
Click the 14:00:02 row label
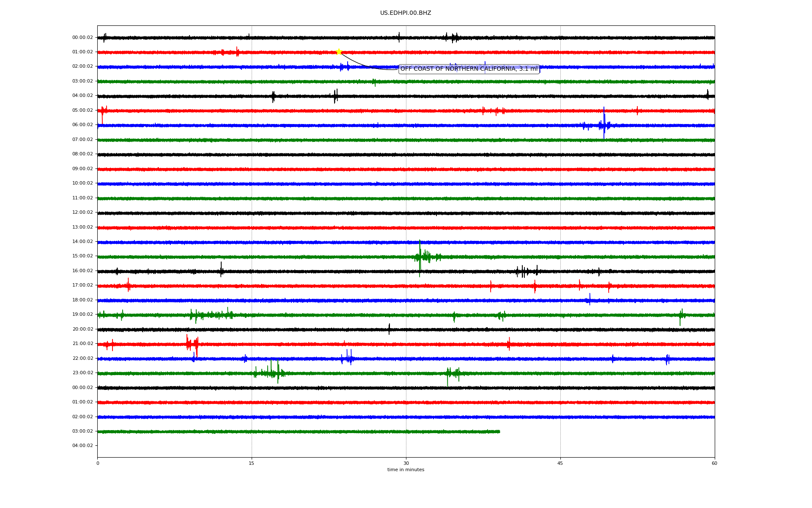[x=82, y=242]
